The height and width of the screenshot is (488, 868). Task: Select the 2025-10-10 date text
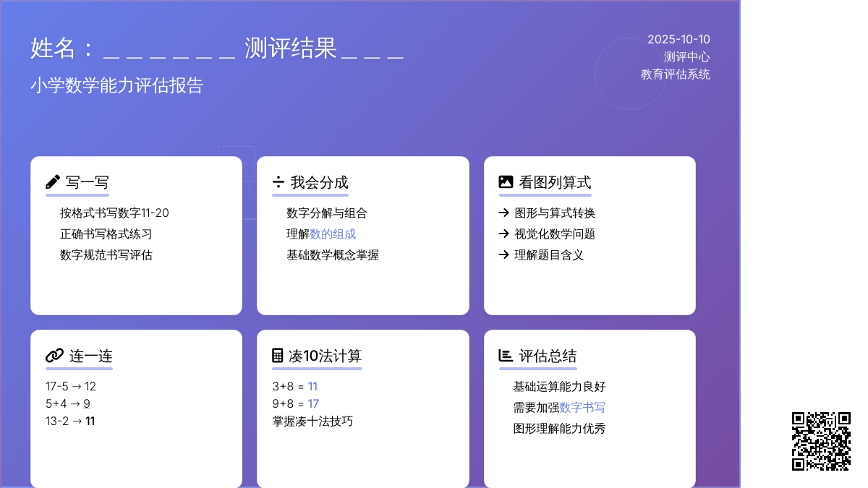pos(678,40)
